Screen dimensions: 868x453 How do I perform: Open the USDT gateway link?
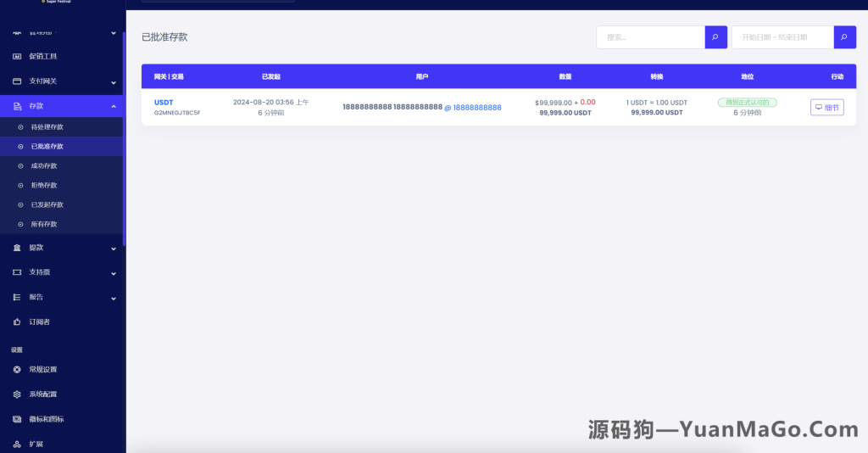tap(164, 103)
